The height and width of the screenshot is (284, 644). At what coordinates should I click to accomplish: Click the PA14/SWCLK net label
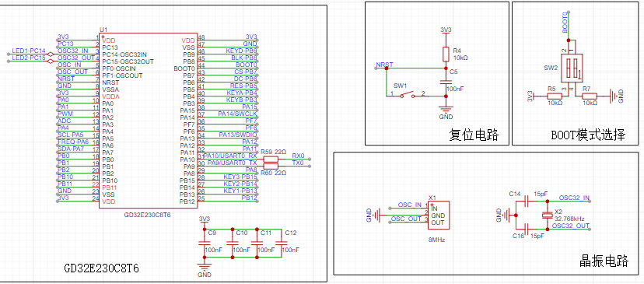(237, 113)
